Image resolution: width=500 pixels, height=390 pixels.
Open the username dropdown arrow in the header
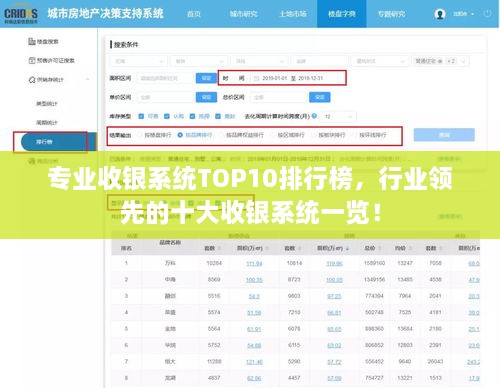point(472,14)
